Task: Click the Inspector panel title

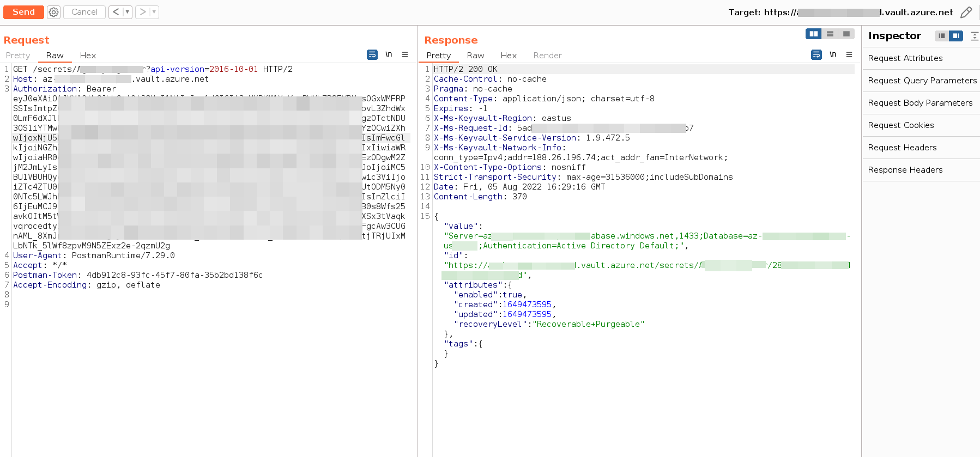Action: 894,36
